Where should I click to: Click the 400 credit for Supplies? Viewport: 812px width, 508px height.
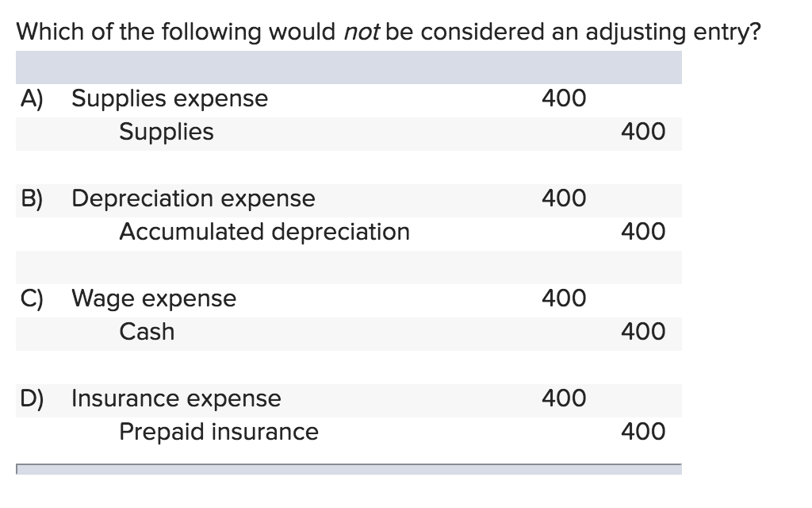(x=643, y=132)
